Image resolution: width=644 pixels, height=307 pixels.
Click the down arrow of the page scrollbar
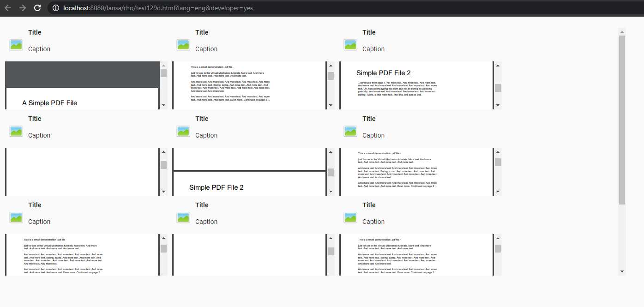[622, 271]
